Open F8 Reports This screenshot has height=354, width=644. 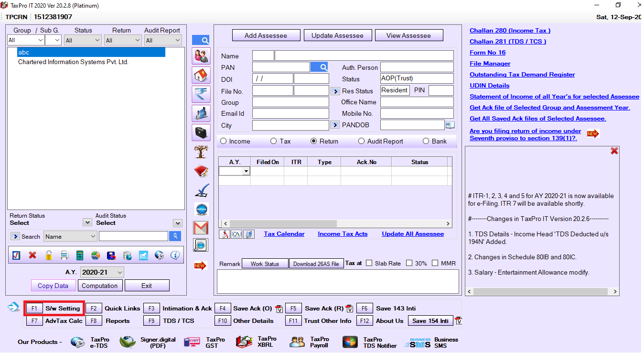point(108,321)
